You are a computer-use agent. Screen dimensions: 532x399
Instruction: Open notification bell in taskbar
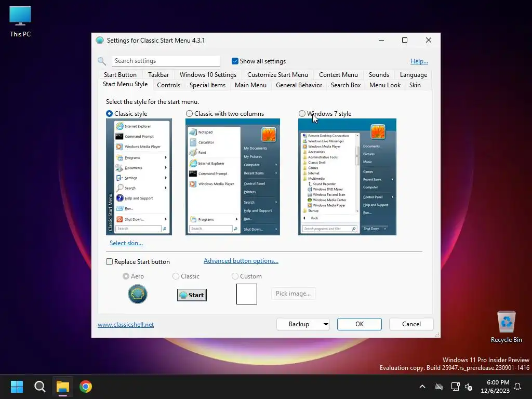click(x=517, y=387)
